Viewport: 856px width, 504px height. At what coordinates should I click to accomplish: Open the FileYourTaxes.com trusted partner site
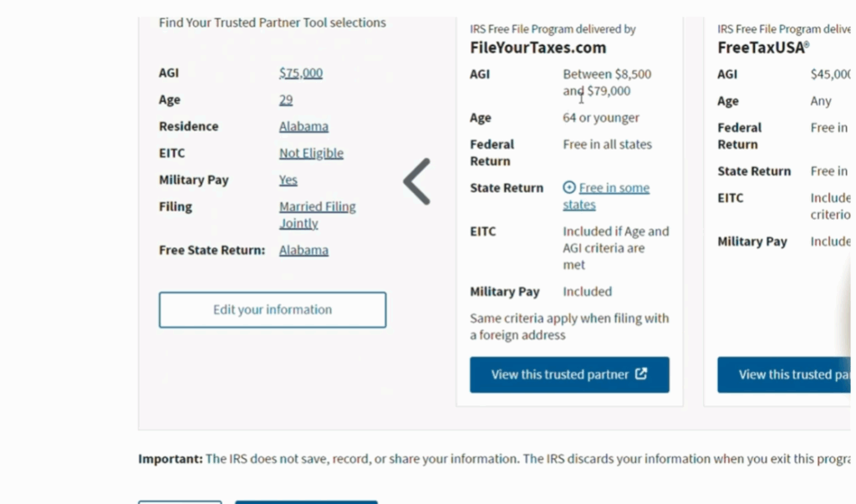pyautogui.click(x=569, y=374)
